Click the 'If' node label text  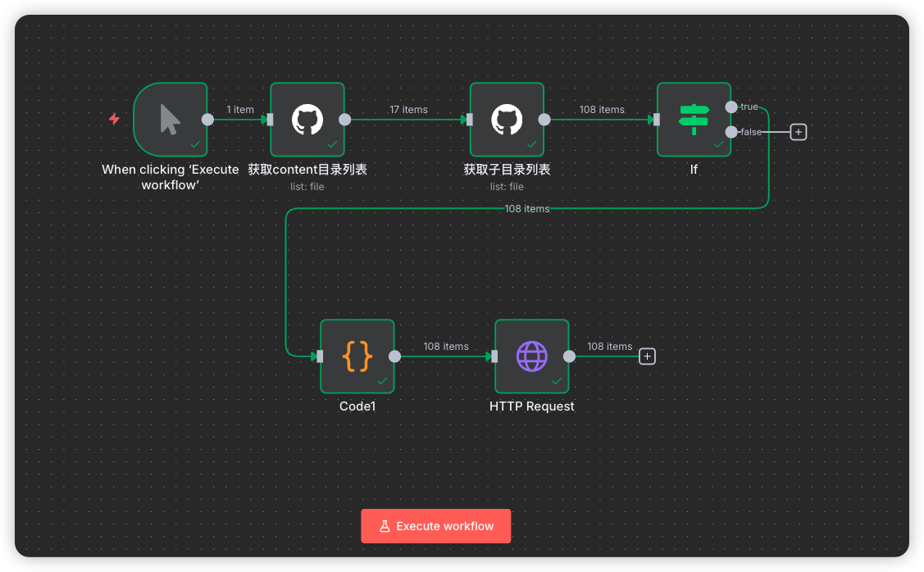[x=694, y=170]
